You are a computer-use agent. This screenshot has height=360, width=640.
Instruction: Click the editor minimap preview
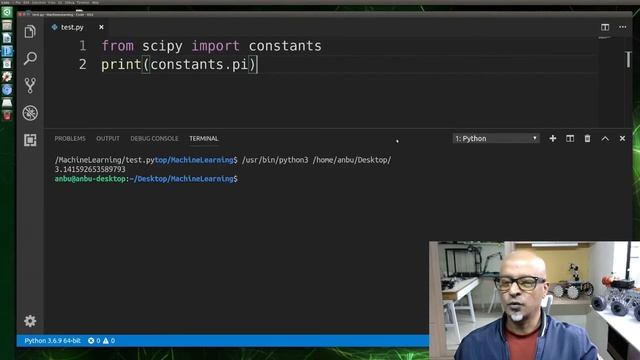[605, 38]
